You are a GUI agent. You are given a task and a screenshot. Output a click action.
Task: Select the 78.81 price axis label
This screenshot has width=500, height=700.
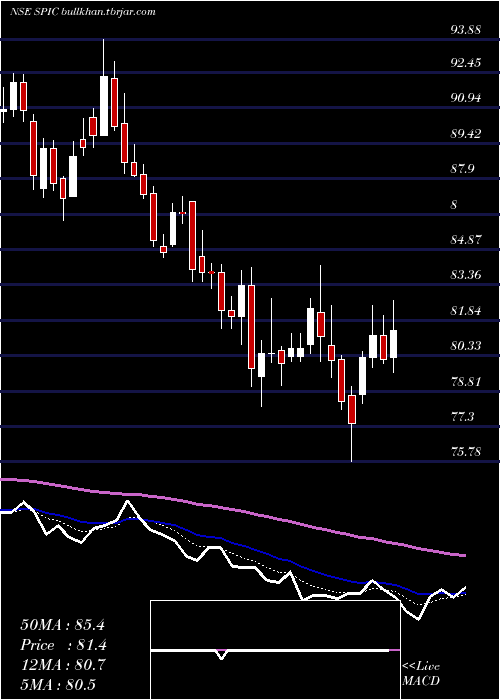[x=466, y=382]
